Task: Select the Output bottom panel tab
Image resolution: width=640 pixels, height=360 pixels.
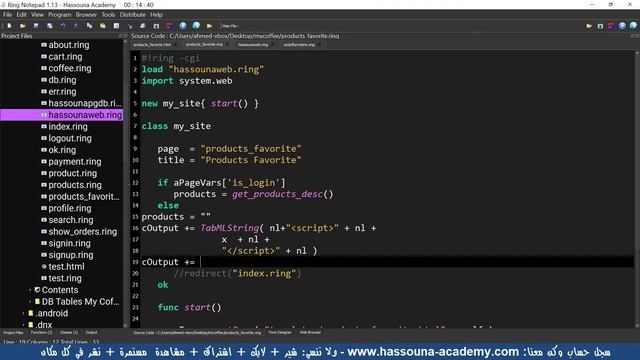Action: [91, 333]
